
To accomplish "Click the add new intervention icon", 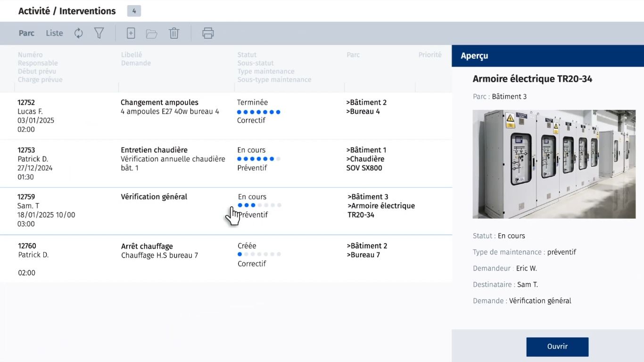I will (131, 33).
